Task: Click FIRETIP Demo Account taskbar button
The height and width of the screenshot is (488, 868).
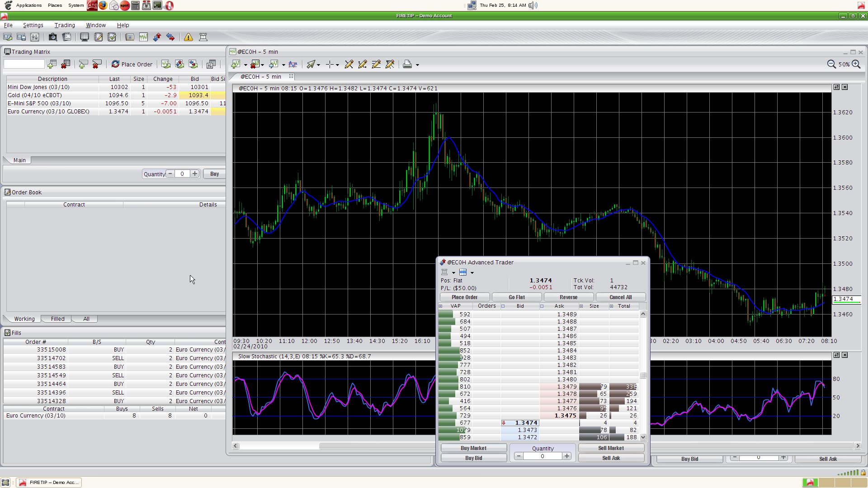Action: point(49,483)
